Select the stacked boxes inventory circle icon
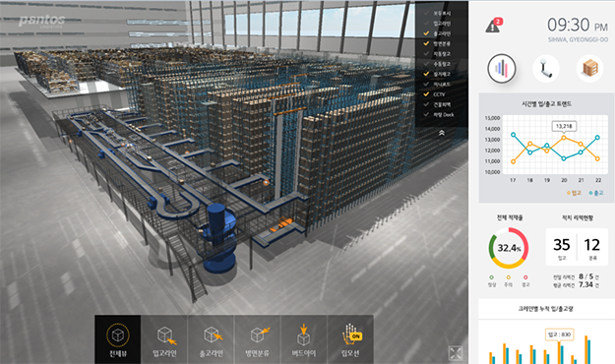This screenshot has height=364, width=615. pos(589,68)
